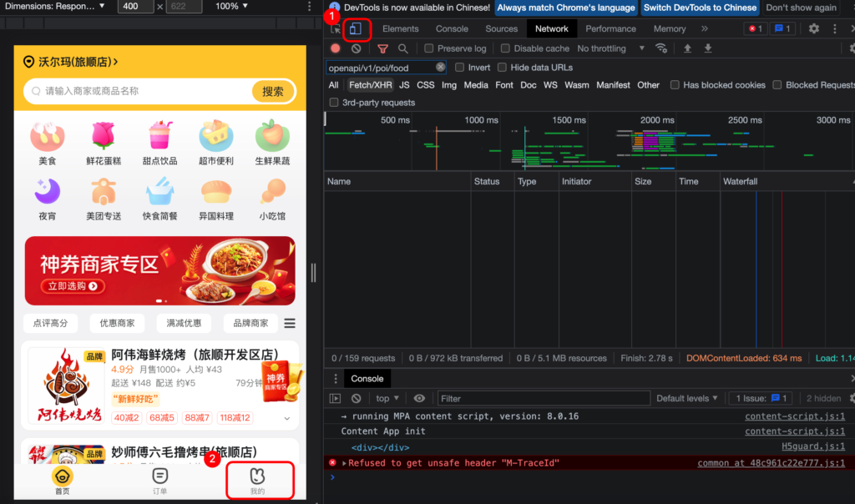
Task: Open DevTools settings gear
Action: 814,28
